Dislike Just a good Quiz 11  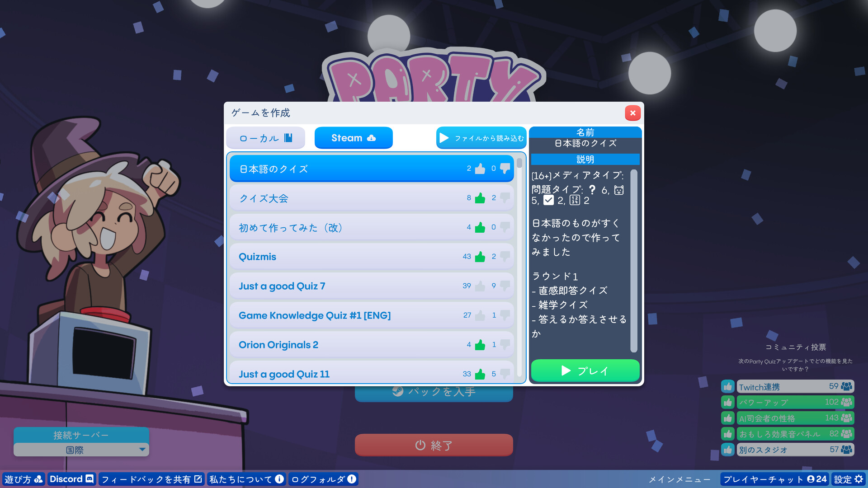click(505, 374)
